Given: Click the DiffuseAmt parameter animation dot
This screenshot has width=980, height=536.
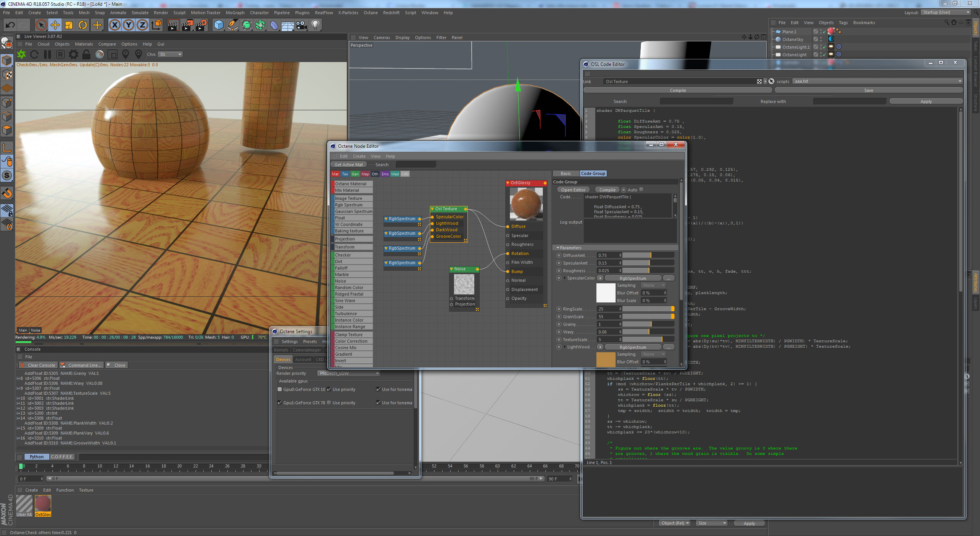Looking at the screenshot, I should [559, 255].
